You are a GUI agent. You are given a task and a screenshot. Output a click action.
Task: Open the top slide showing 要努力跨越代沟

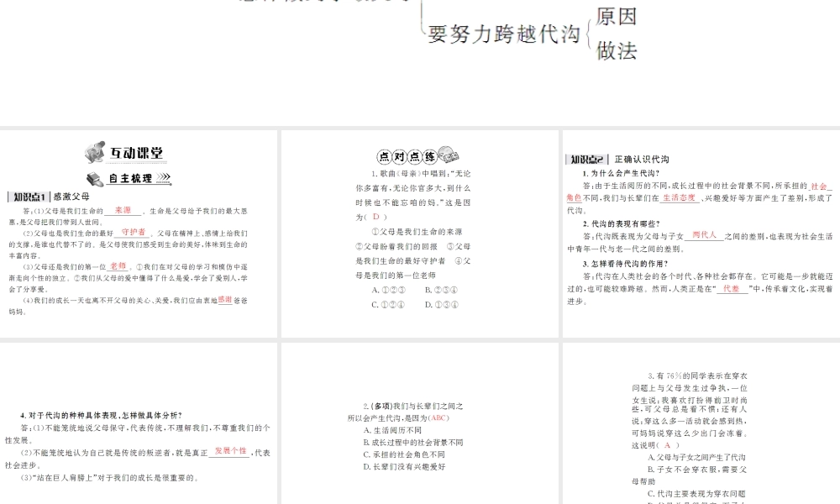(420, 63)
